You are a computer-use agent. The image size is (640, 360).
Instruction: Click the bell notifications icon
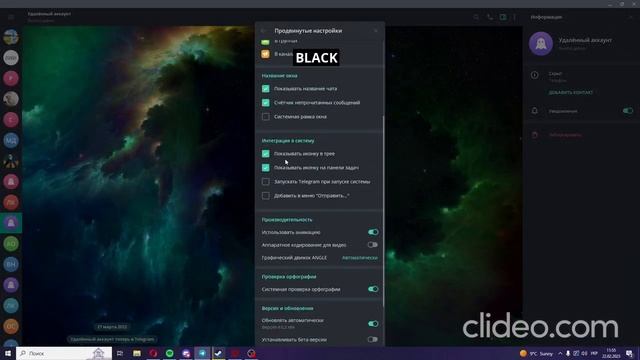(535, 111)
